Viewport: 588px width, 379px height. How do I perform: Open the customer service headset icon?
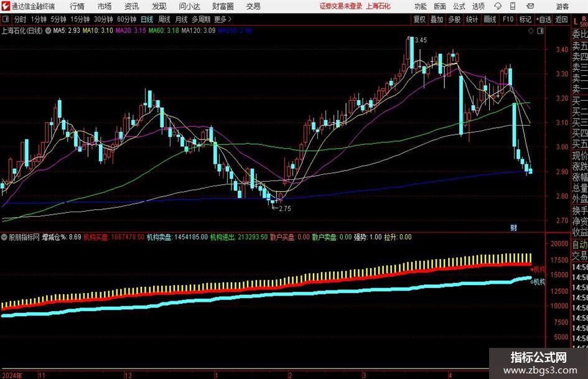click(498, 6)
